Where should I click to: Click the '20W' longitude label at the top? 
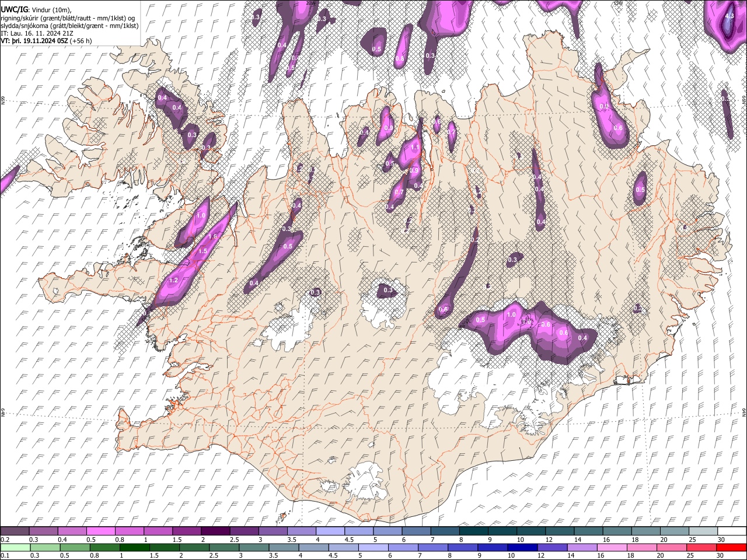[310, 3]
